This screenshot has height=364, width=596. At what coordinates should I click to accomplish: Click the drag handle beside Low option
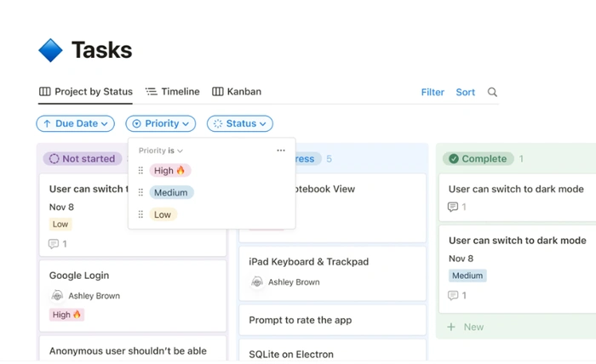pos(140,214)
